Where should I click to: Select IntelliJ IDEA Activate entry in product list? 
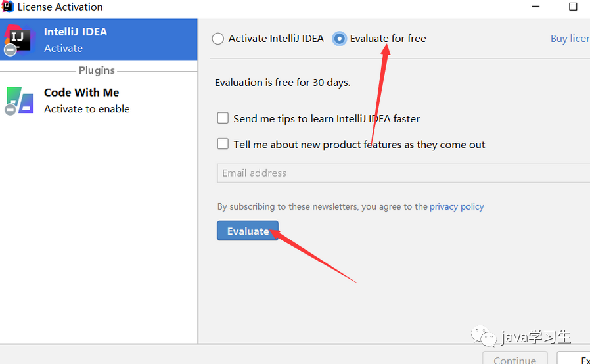[x=99, y=39]
